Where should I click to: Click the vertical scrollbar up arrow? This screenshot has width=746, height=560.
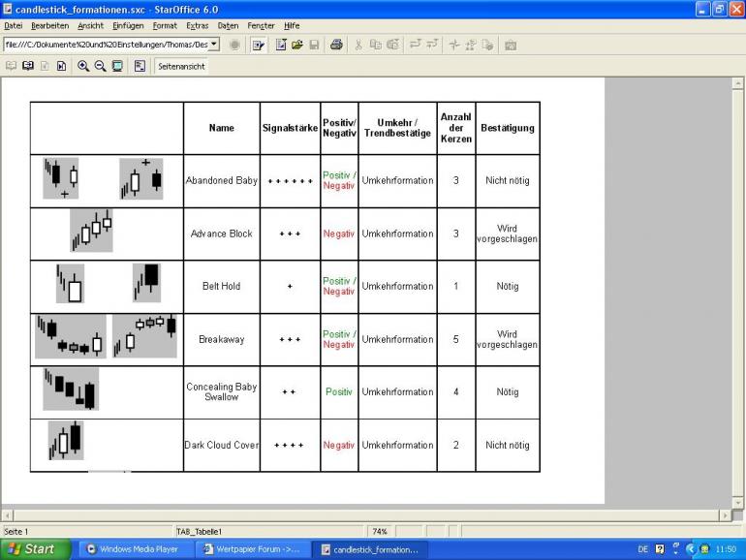pos(738,83)
